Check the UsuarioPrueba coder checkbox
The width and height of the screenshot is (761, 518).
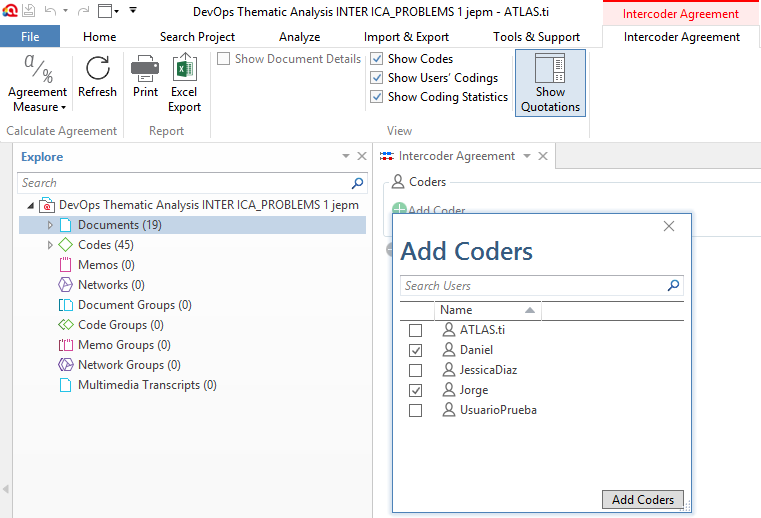pyautogui.click(x=415, y=411)
